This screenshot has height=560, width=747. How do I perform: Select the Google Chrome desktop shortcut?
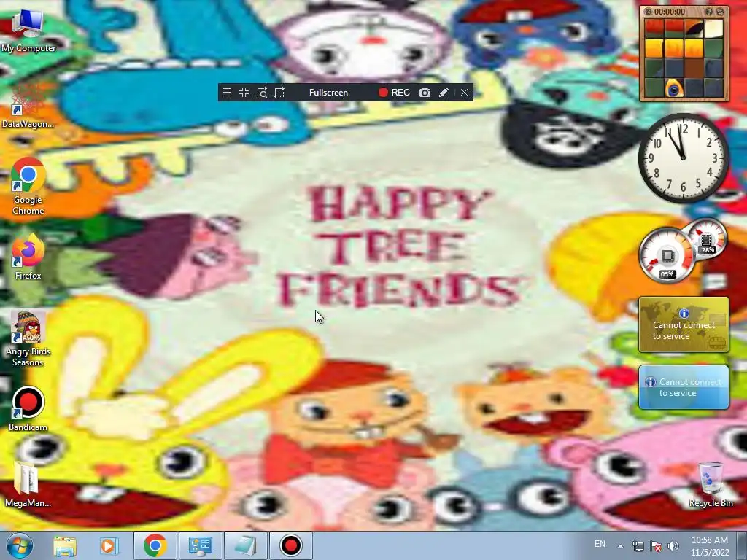click(x=28, y=187)
